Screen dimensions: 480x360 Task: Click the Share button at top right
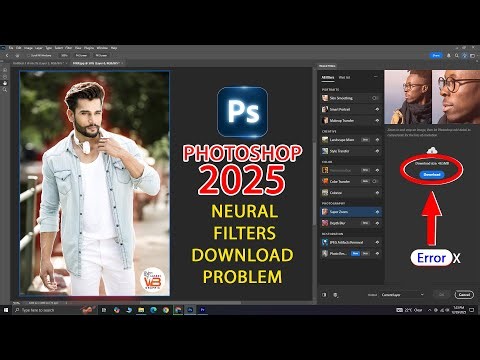tap(436, 56)
